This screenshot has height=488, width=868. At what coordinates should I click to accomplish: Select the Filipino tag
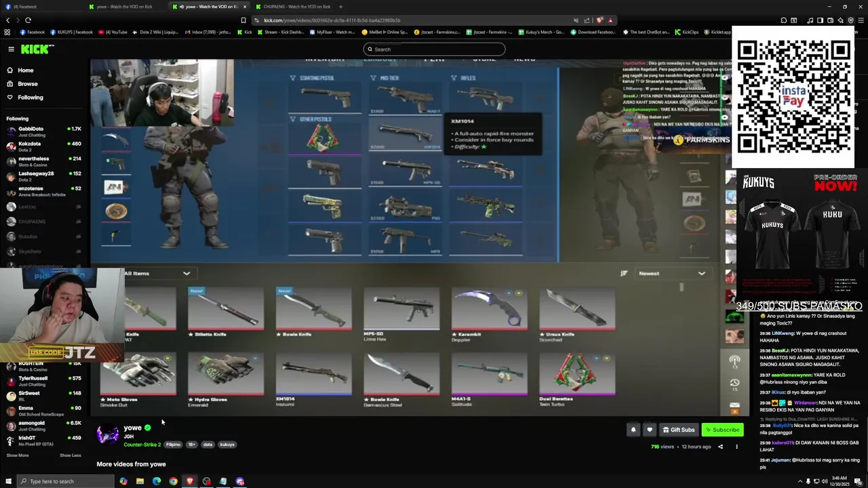173,445
